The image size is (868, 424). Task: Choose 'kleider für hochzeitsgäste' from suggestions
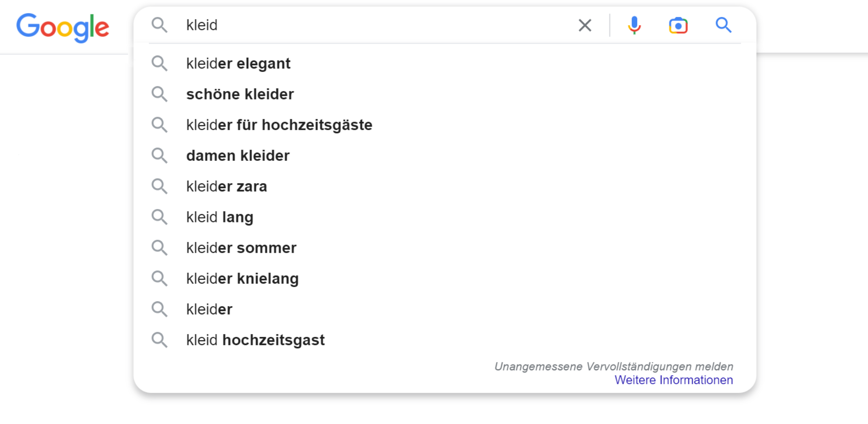pos(279,125)
